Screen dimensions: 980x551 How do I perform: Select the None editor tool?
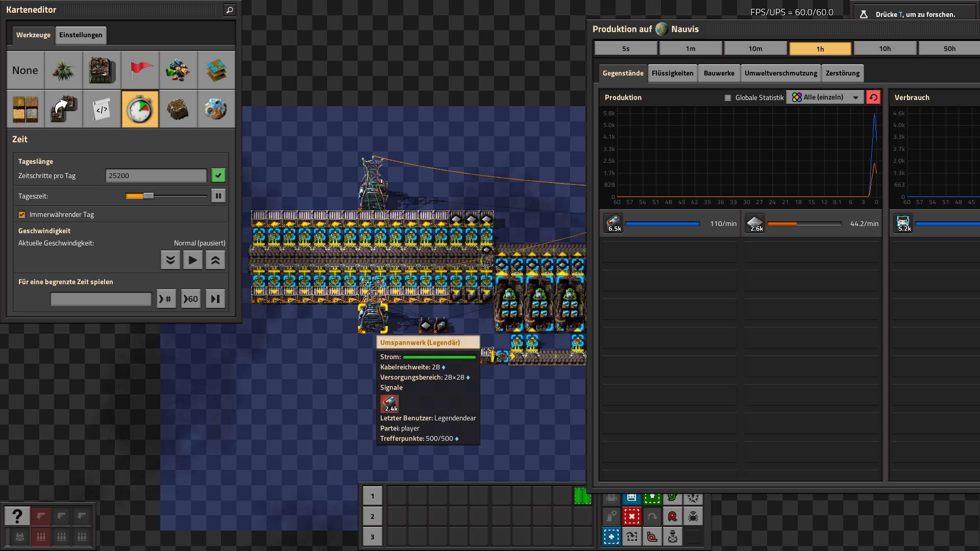[25, 70]
